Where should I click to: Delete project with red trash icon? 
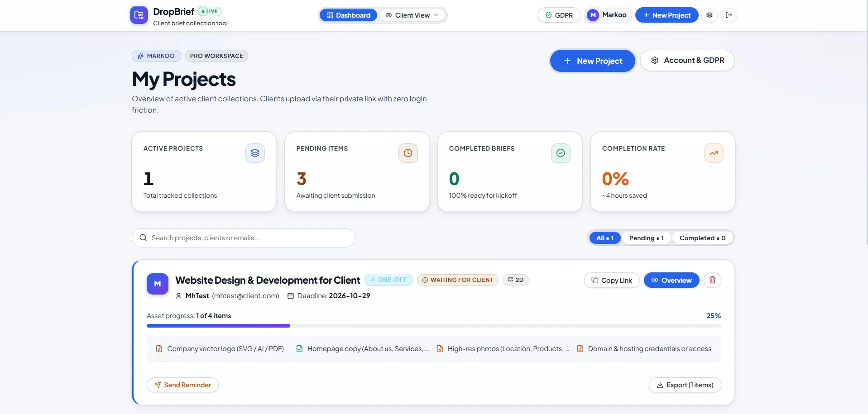(712, 280)
